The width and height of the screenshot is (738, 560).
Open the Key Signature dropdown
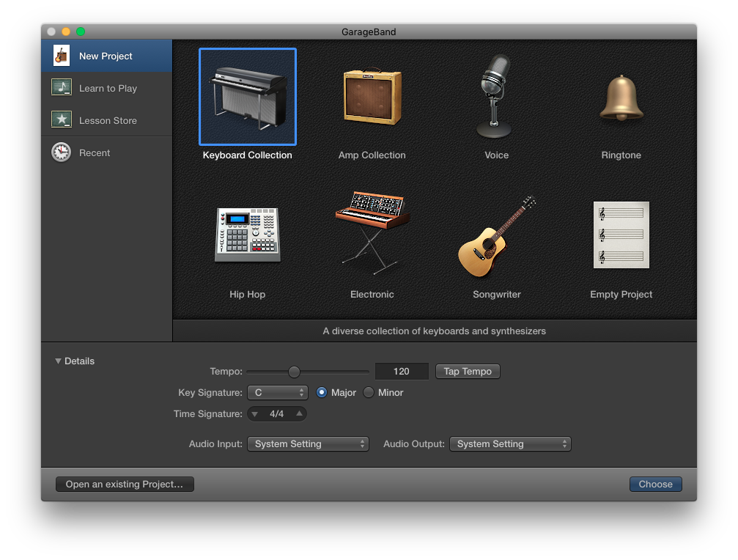(x=278, y=392)
